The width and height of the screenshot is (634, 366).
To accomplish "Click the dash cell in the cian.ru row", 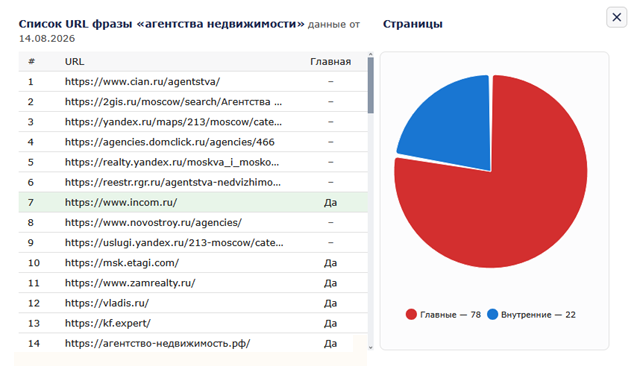I will [330, 82].
